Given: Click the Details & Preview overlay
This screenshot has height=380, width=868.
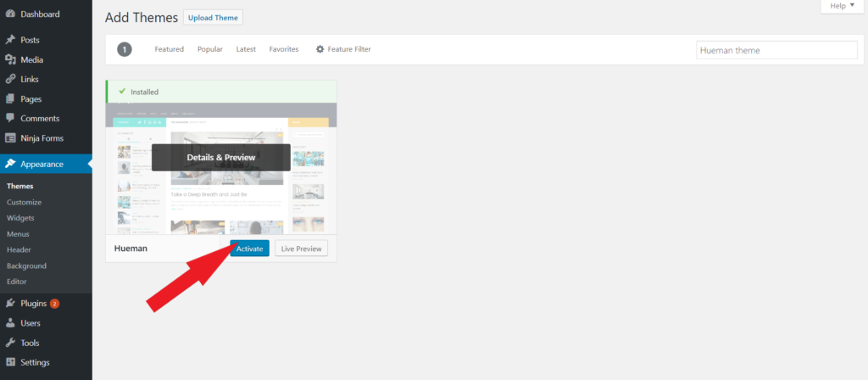Looking at the screenshot, I should click(221, 157).
